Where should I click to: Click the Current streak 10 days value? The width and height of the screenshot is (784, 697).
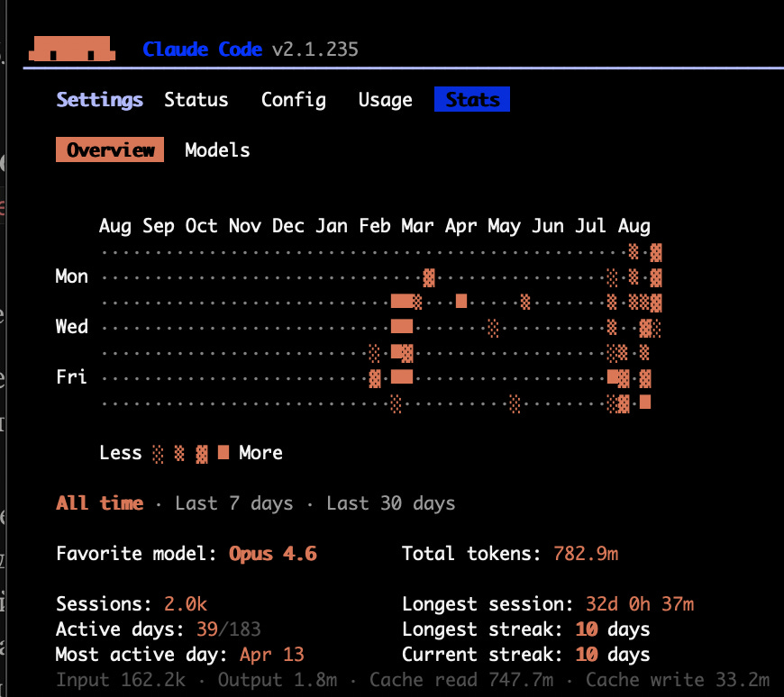click(613, 654)
